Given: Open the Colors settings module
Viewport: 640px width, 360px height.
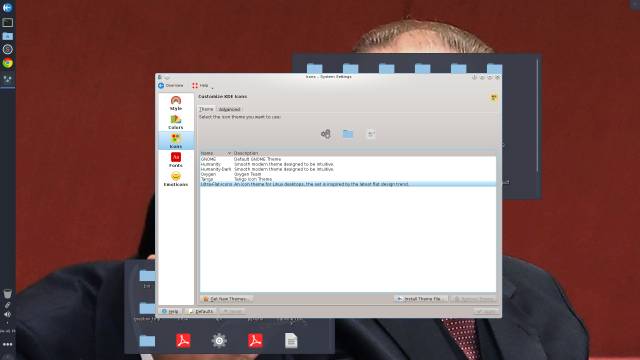Looking at the screenshot, I should pyautogui.click(x=176, y=122).
